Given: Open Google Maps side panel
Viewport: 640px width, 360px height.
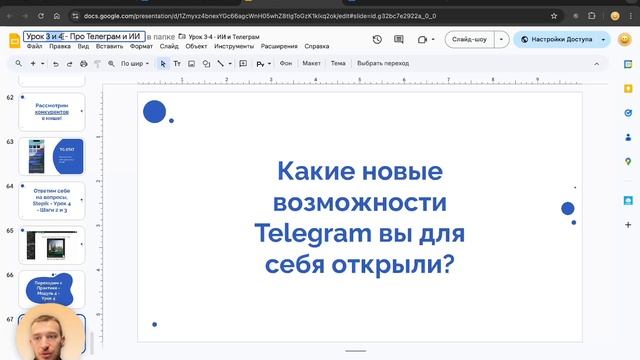Looking at the screenshot, I should click(x=628, y=162).
